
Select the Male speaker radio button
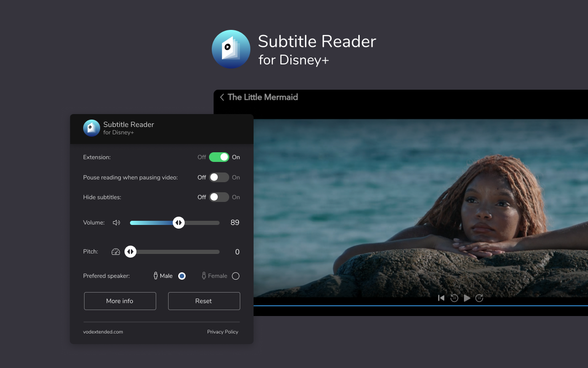click(x=182, y=276)
